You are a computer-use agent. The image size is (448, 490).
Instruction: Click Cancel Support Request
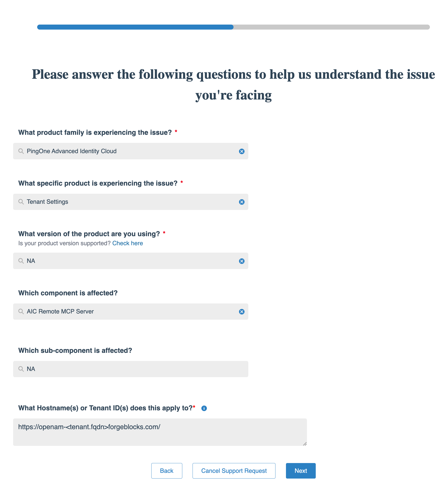click(234, 471)
